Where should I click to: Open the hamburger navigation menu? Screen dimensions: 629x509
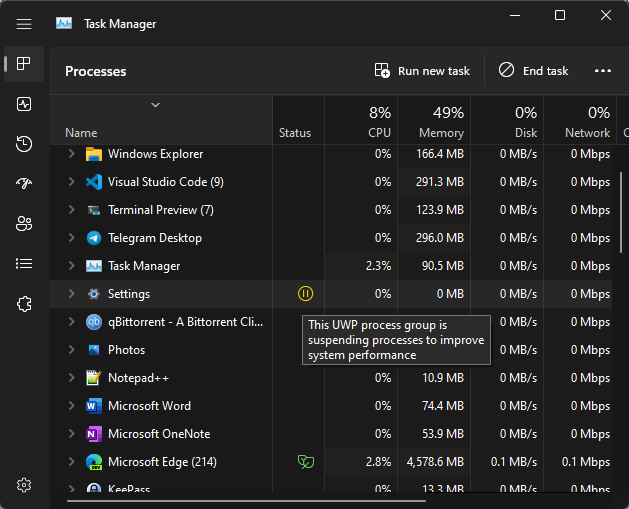[x=24, y=24]
